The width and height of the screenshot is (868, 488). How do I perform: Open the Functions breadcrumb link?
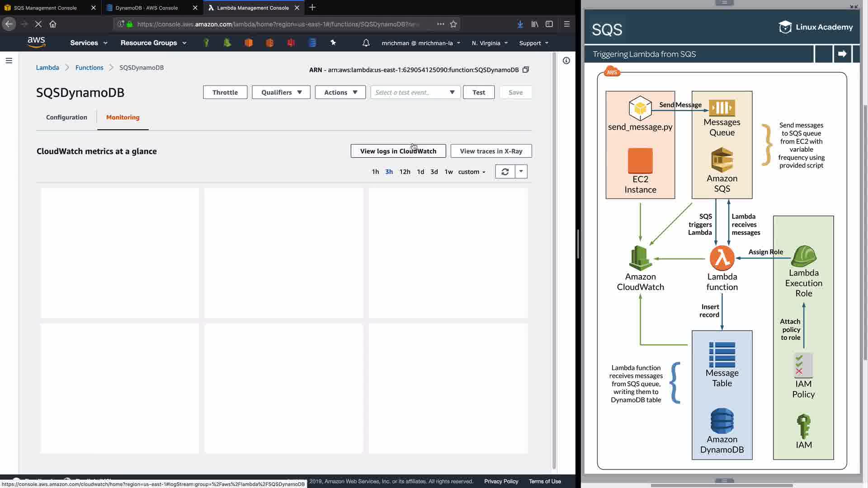pos(89,67)
